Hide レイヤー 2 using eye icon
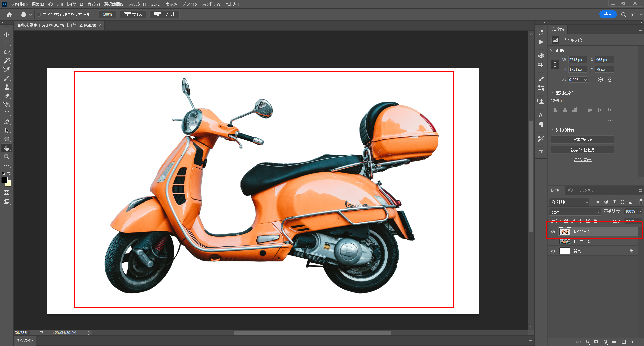This screenshot has height=346, width=644. (553, 232)
